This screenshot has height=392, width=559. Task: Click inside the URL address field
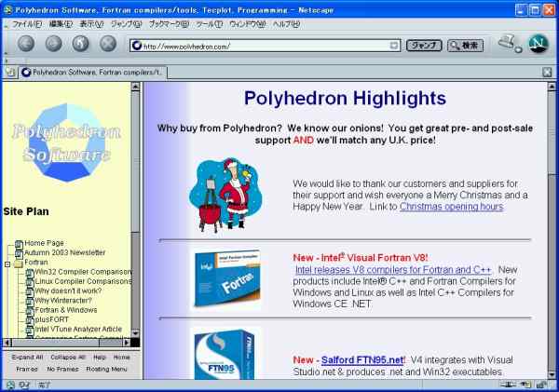pyautogui.click(x=261, y=45)
